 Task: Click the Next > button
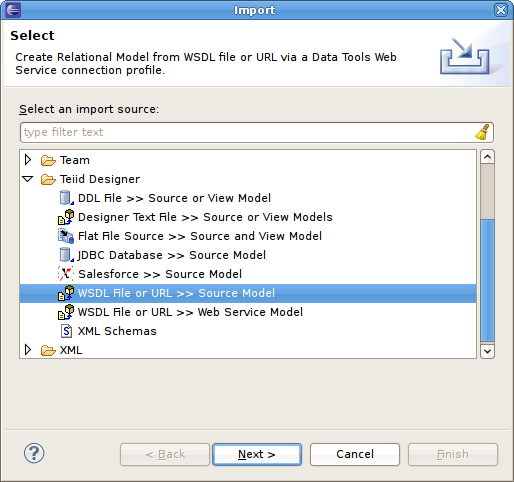coord(257,454)
